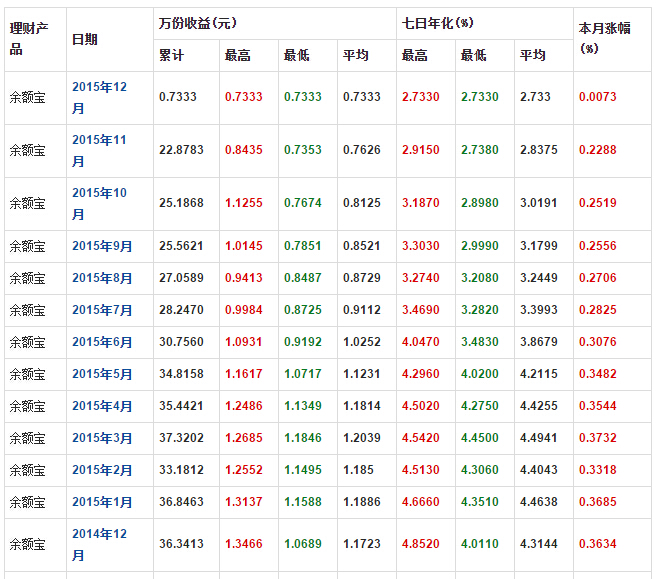This screenshot has width=657, height=579.
Task: Click red highest value 1.0145
Action: [243, 246]
